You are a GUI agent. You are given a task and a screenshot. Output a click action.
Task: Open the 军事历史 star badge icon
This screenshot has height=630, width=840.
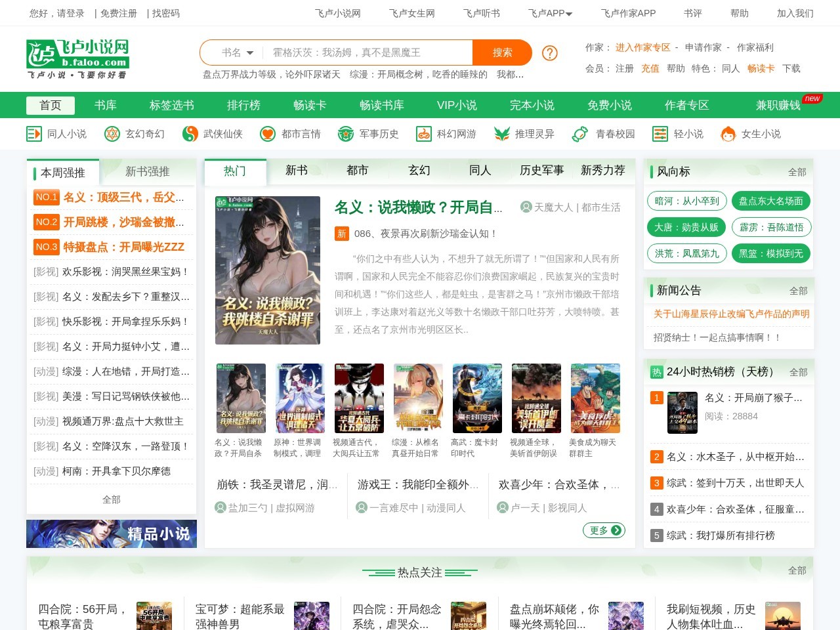coord(346,134)
